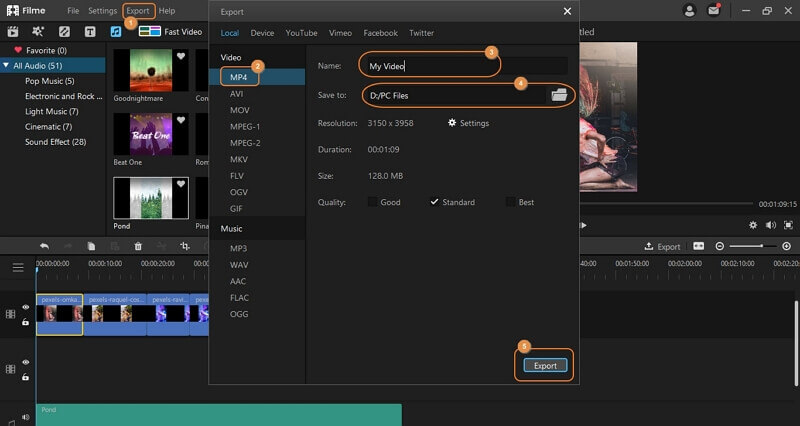The width and height of the screenshot is (800, 426).
Task: Switch to the Facebook export tab
Action: click(x=381, y=33)
